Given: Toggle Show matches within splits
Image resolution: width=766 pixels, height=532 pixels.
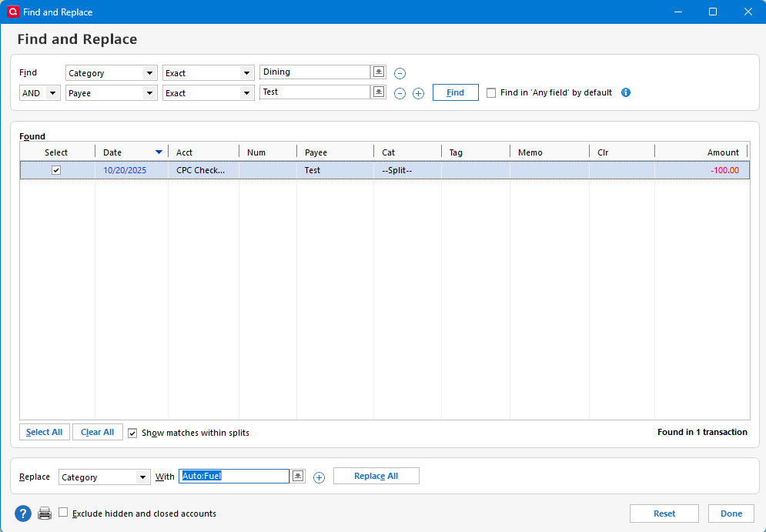Looking at the screenshot, I should [x=132, y=433].
